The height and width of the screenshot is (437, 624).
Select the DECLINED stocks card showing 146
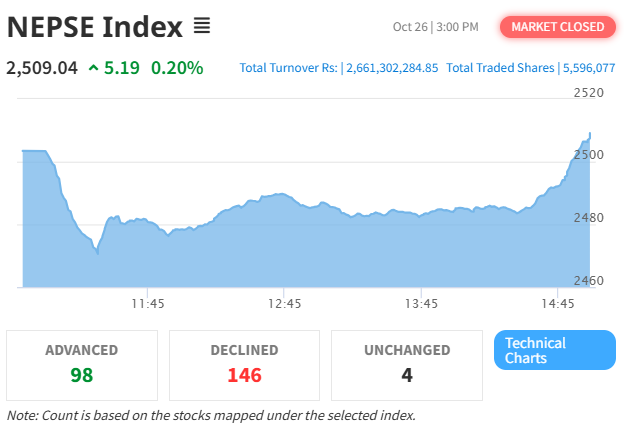(x=244, y=364)
